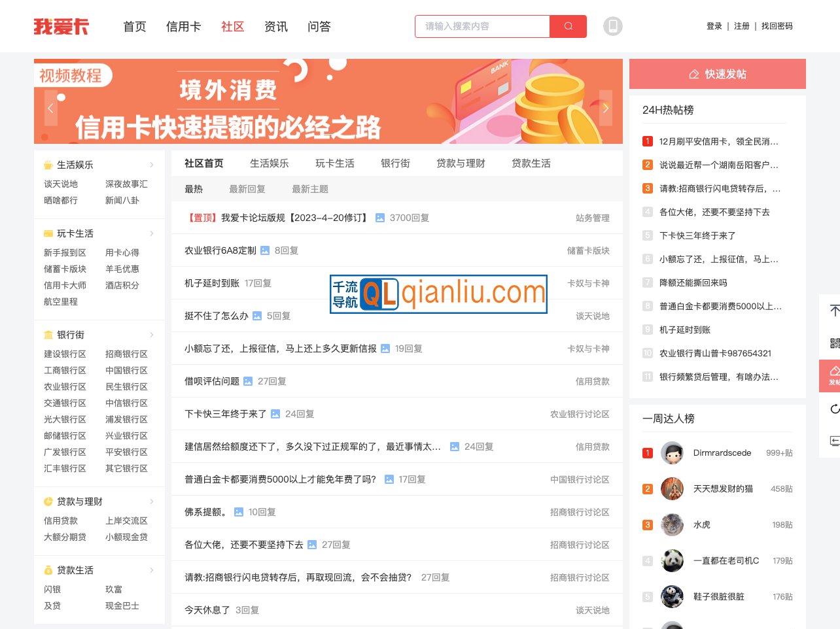This screenshot has height=629, width=840.
Task: Click the mobile phone icon in the header
Action: [613, 26]
